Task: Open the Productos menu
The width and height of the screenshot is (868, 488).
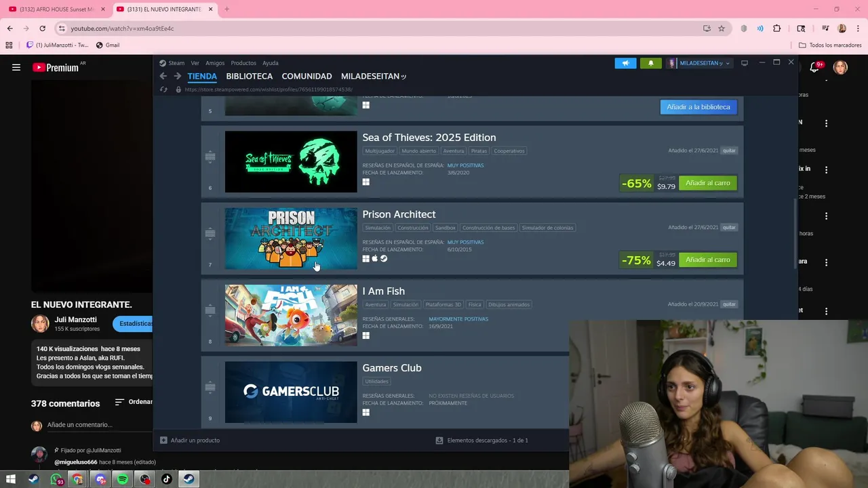Action: pyautogui.click(x=243, y=63)
